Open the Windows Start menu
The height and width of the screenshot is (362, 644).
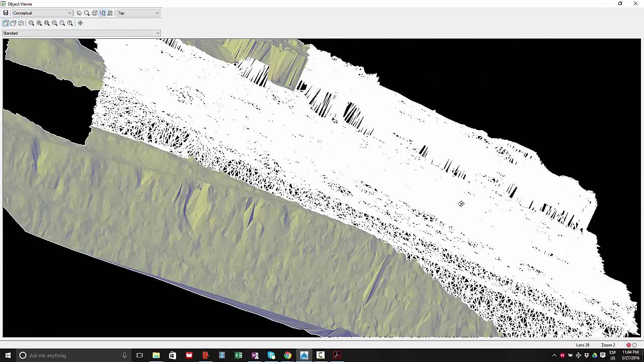pyautogui.click(x=8, y=355)
